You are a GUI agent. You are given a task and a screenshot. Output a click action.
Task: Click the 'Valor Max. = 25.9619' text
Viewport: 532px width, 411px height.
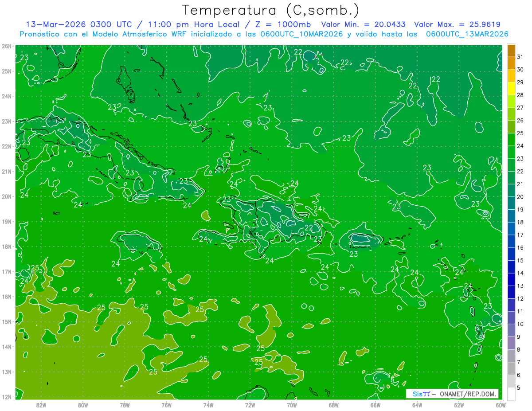click(x=457, y=24)
